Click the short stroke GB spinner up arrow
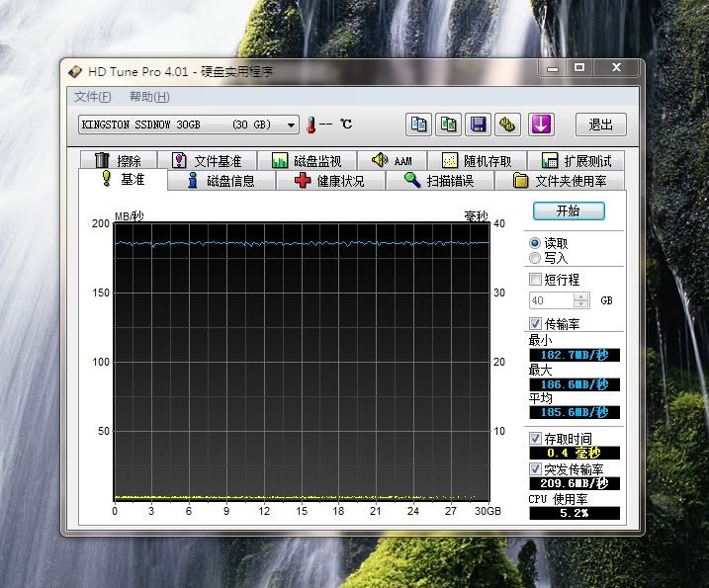 pos(581,296)
